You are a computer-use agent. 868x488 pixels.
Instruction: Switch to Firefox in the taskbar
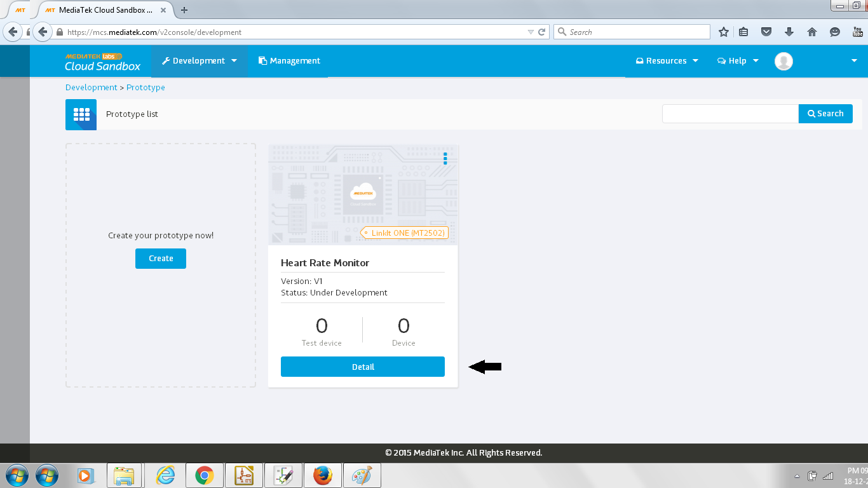[323, 475]
